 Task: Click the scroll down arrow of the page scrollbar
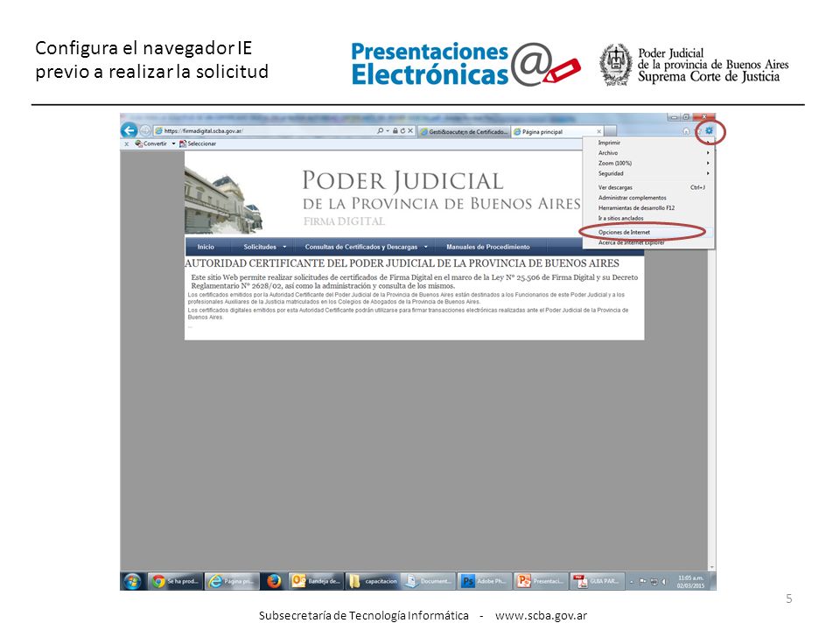click(x=711, y=567)
